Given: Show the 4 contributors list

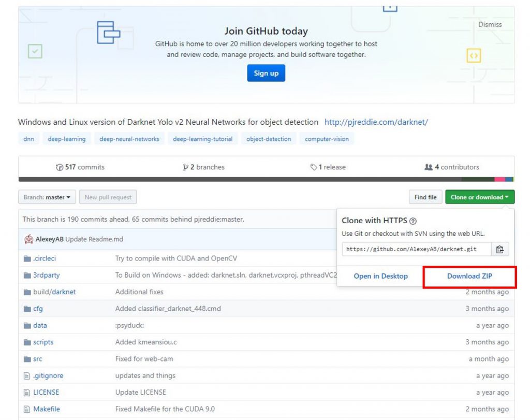Looking at the screenshot, I should point(452,167).
